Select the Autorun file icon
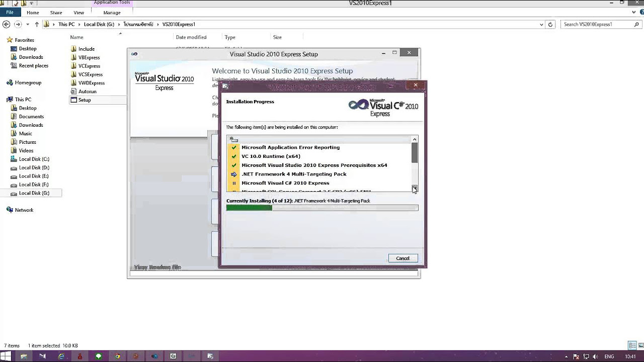The width and height of the screenshot is (644, 362). click(73, 92)
